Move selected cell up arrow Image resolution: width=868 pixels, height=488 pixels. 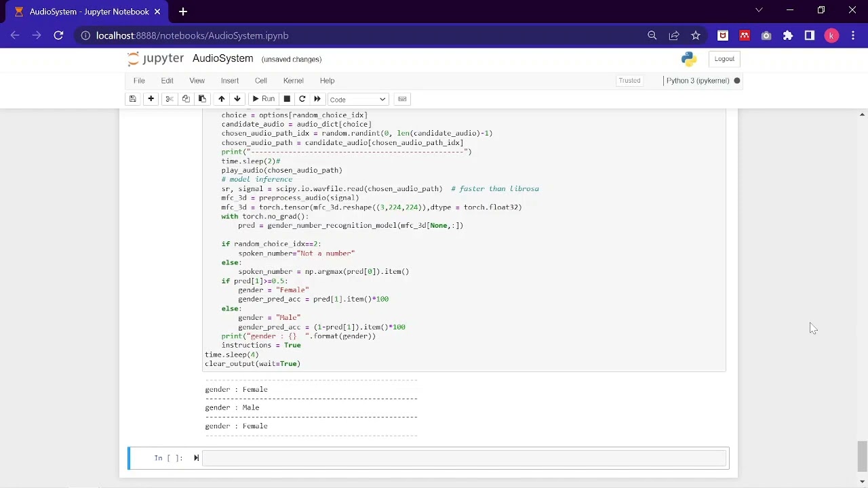point(221,99)
